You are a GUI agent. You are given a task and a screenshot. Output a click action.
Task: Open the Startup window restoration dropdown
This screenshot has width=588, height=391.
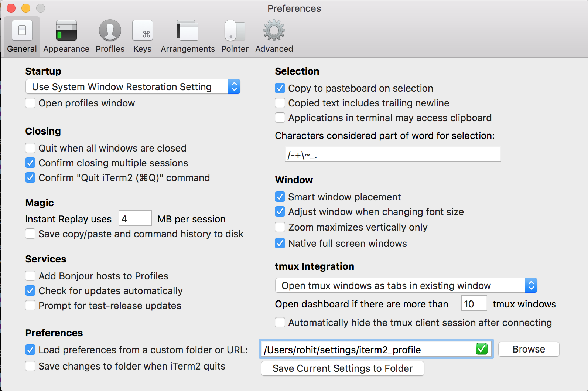(133, 86)
